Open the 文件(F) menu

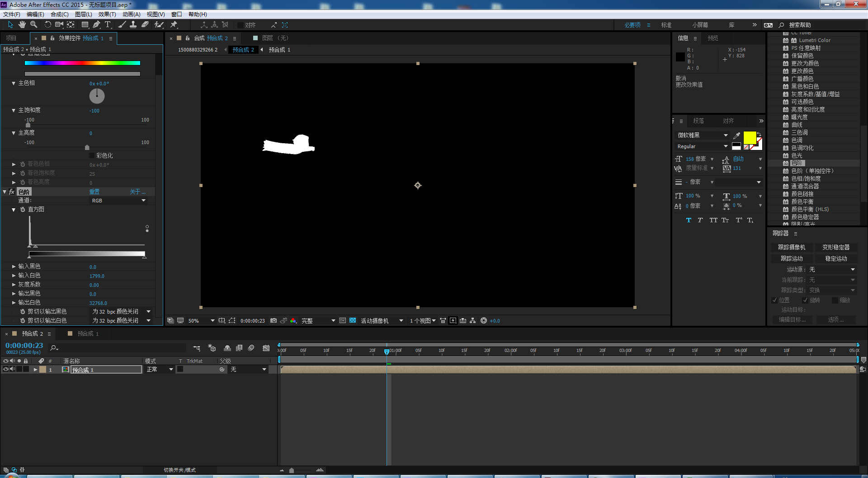click(x=11, y=14)
